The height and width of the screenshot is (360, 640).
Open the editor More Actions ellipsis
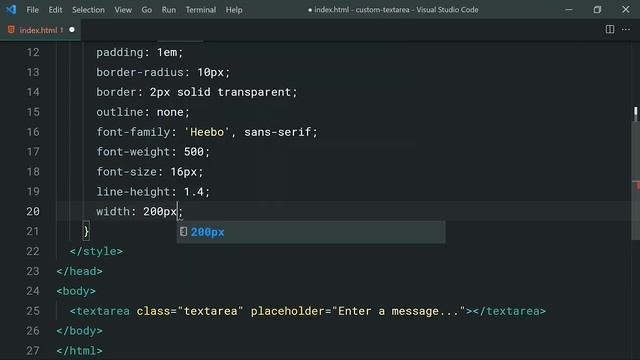click(x=626, y=29)
